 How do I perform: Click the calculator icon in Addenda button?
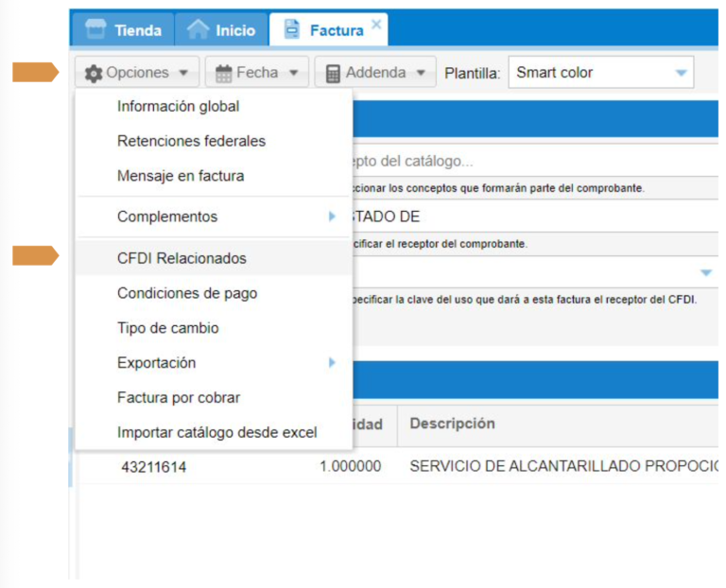coord(333,73)
